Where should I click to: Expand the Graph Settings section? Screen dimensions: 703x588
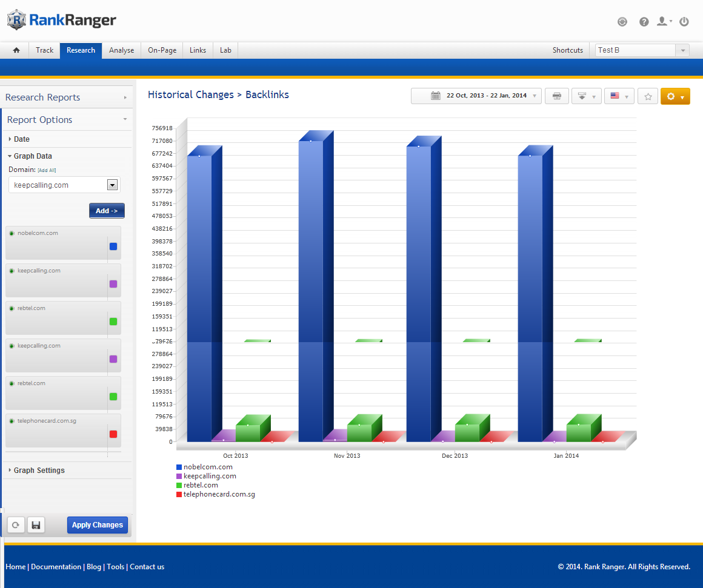coord(39,471)
